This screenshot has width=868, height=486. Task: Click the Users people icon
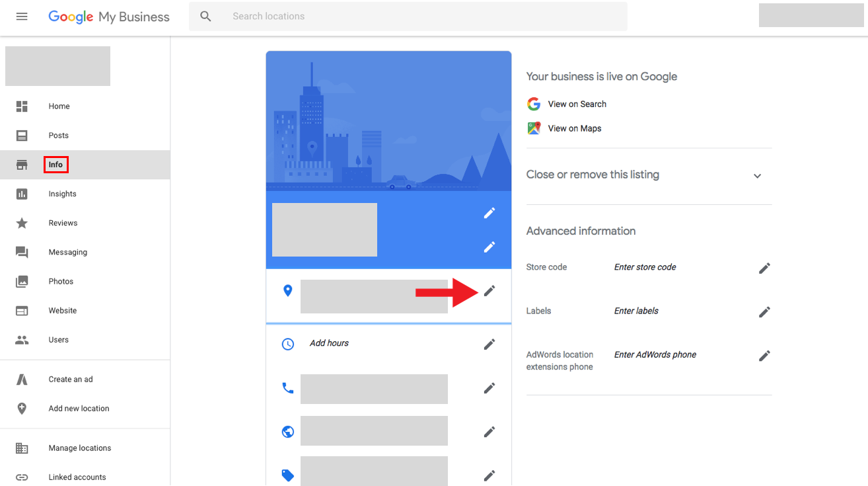pos(22,340)
